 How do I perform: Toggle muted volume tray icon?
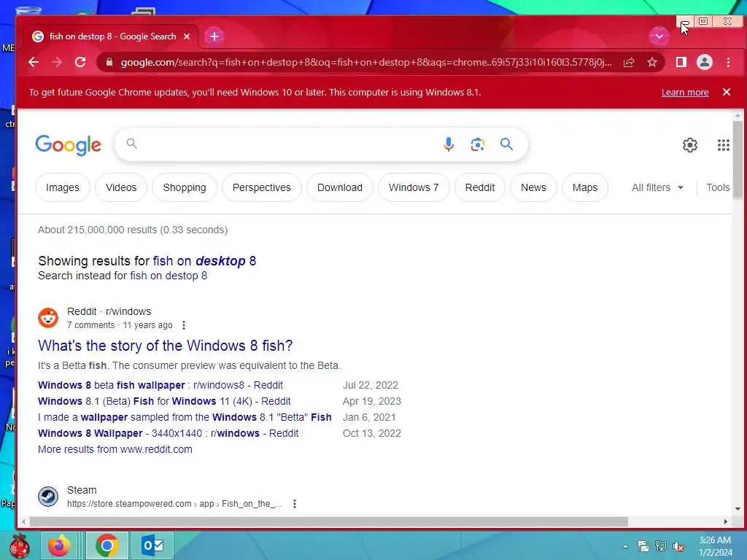(678, 546)
